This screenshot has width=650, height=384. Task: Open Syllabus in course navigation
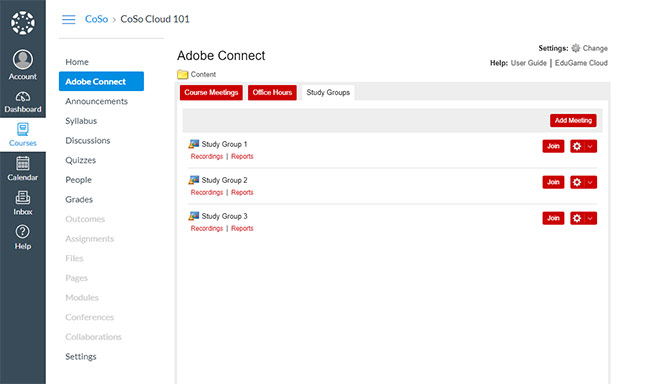[x=81, y=121]
